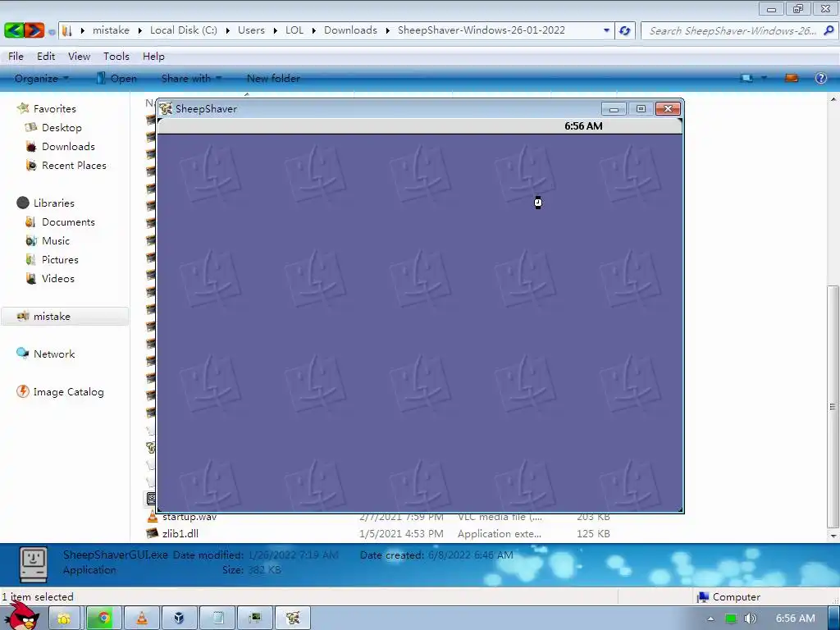Click the taskbar icon left of SheepShaver
840x630 pixels.
[x=255, y=619]
